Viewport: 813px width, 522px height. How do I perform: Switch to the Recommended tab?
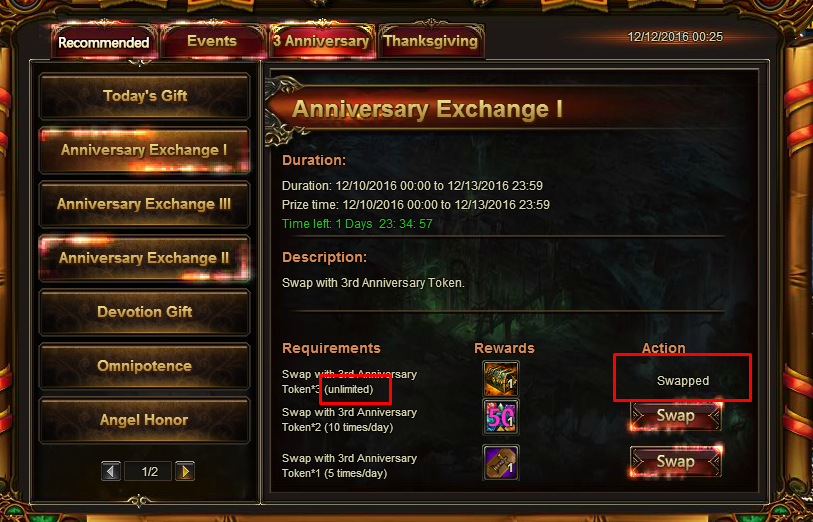(x=104, y=42)
